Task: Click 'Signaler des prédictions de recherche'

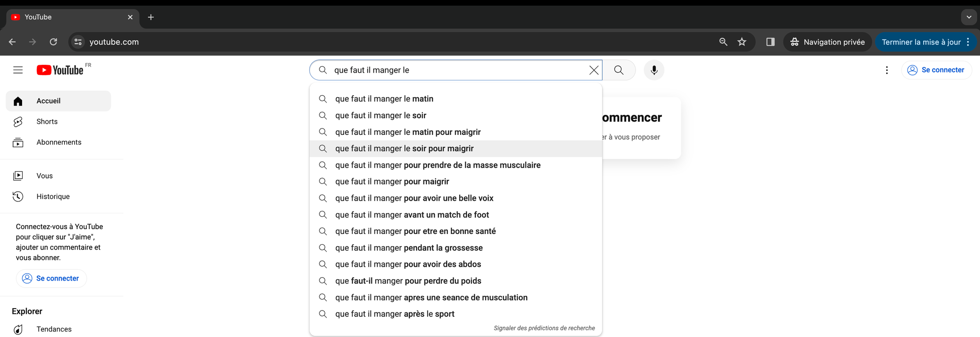Action: point(544,328)
